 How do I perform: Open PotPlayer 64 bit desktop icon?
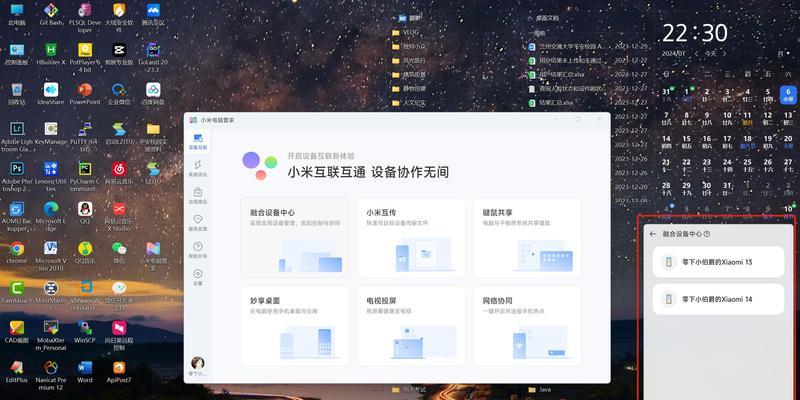[x=85, y=57]
